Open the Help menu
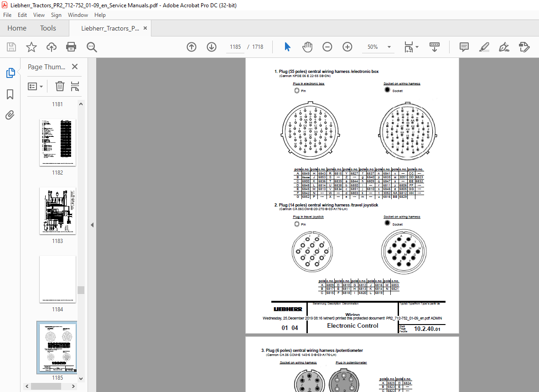This screenshot has width=539, height=392. click(100, 15)
